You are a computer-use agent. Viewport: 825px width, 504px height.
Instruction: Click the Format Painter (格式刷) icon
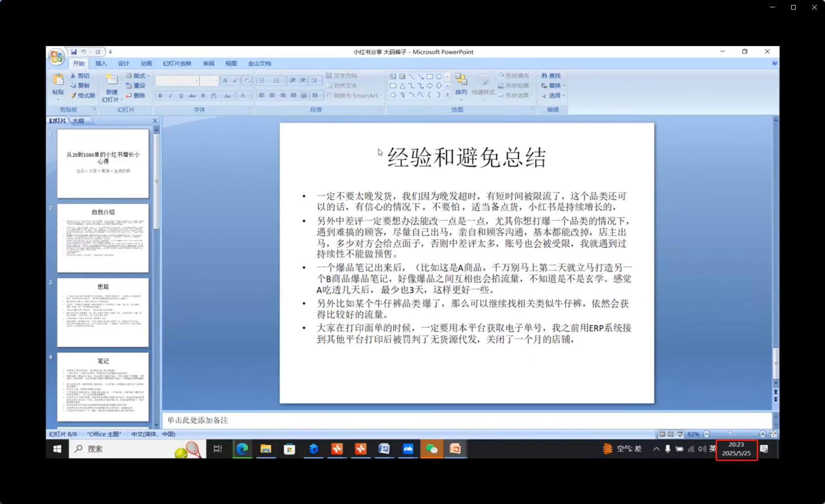(x=73, y=96)
